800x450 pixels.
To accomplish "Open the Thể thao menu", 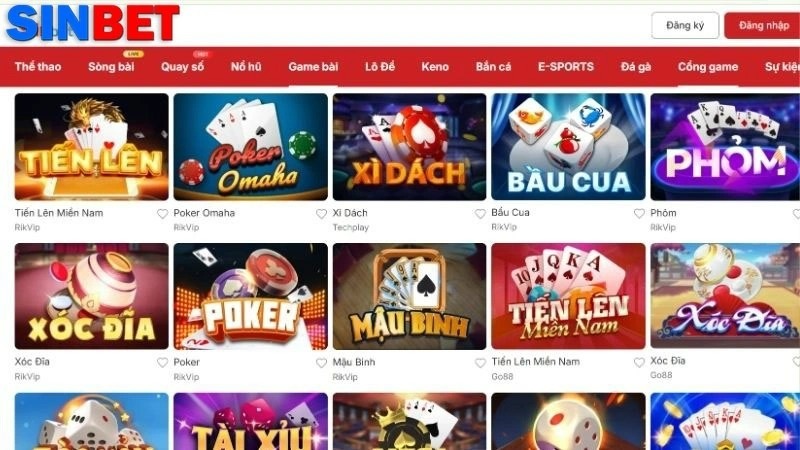I will point(38,67).
